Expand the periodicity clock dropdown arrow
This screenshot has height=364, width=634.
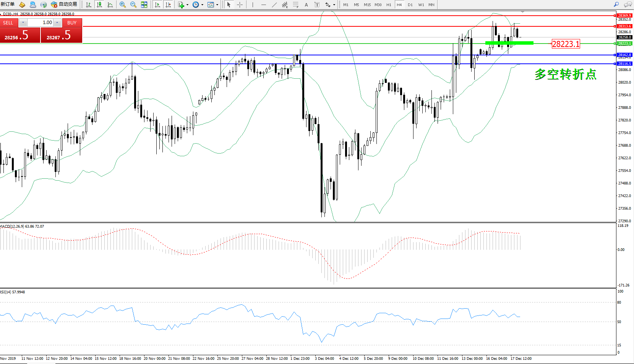coord(202,5)
